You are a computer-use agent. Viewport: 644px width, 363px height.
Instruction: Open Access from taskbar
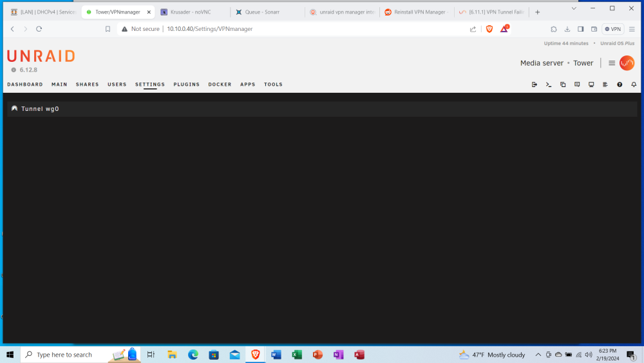click(x=359, y=355)
